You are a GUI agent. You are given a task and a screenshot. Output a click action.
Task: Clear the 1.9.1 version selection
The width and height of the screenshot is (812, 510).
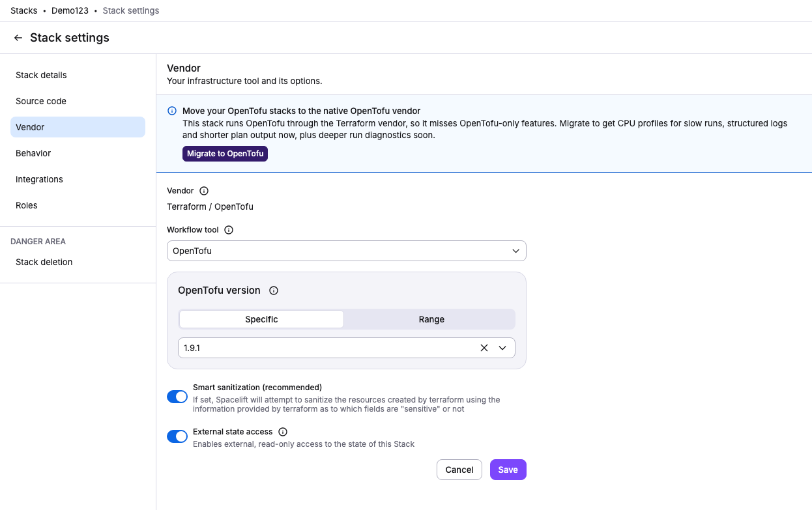tap(484, 348)
